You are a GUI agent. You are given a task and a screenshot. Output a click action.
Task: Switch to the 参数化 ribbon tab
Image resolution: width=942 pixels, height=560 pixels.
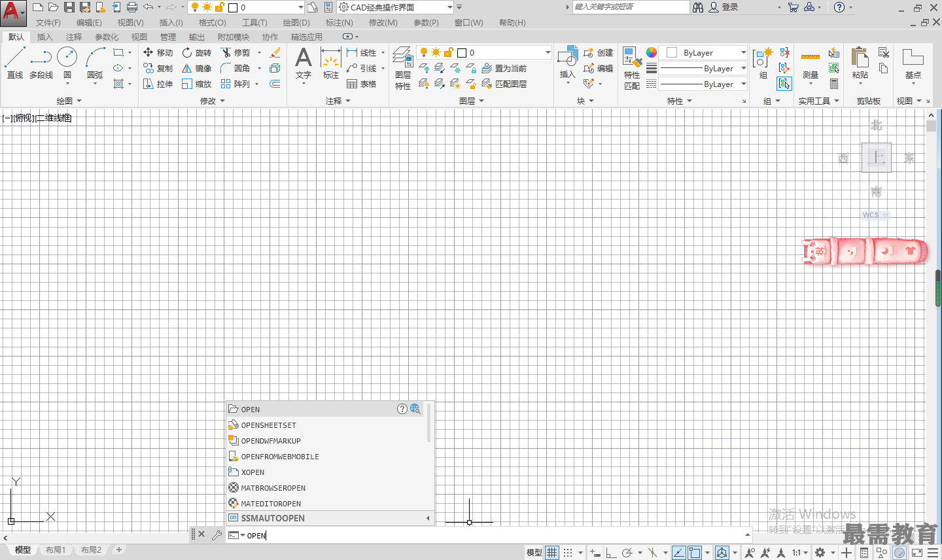click(x=107, y=37)
